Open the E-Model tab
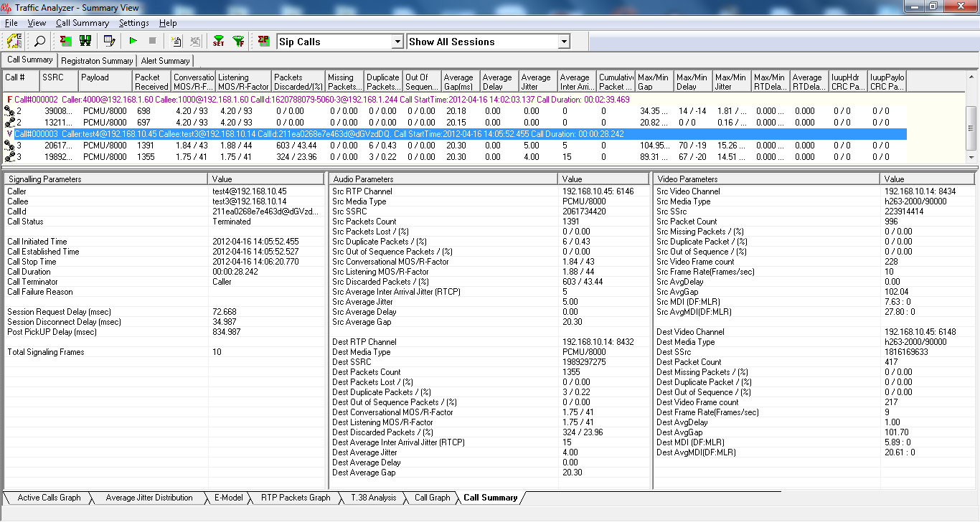 click(229, 498)
